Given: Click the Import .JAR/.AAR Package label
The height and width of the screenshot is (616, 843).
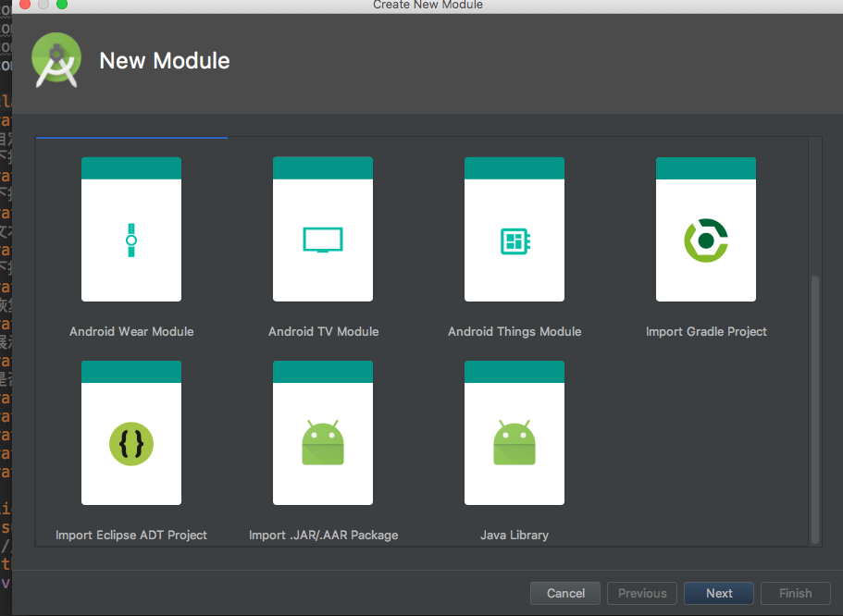Looking at the screenshot, I should [323, 536].
